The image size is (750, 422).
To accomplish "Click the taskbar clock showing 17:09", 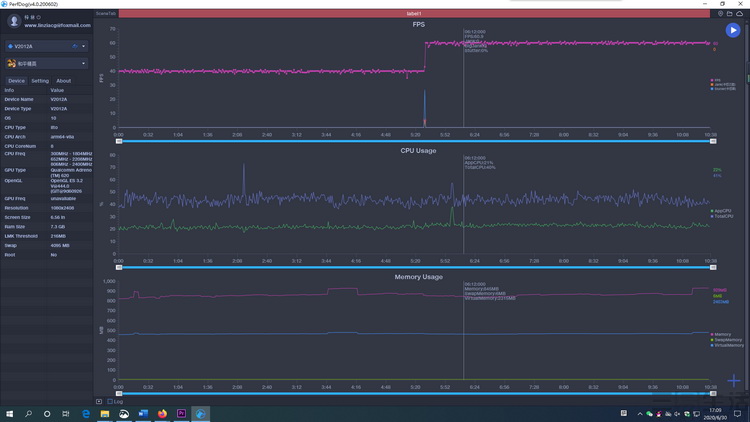I will point(716,414).
